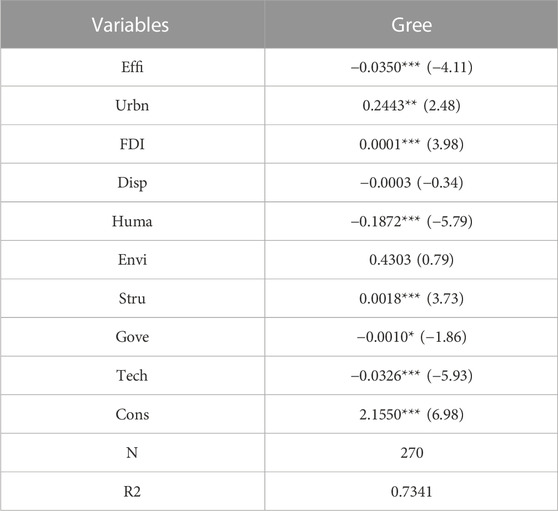Select the Envi variable cell
The width and height of the screenshot is (558, 511).
click(x=132, y=260)
